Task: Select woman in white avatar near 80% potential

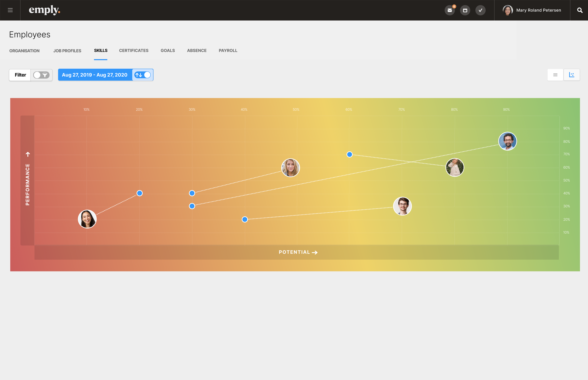Action: [455, 168]
